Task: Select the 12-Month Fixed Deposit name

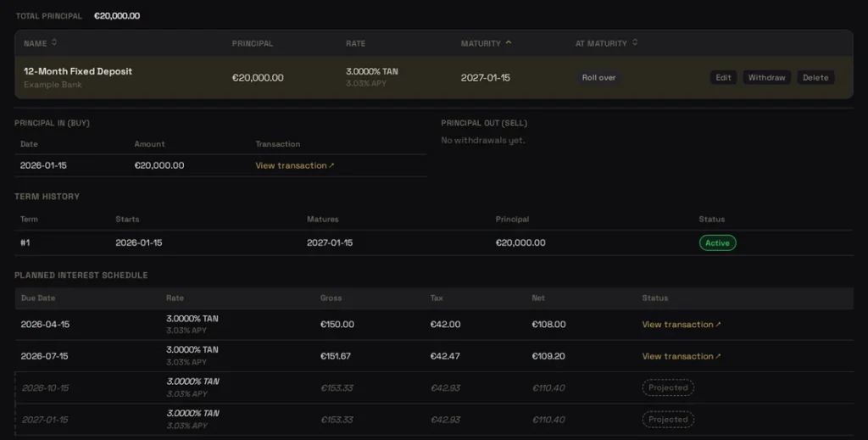Action: click(78, 71)
